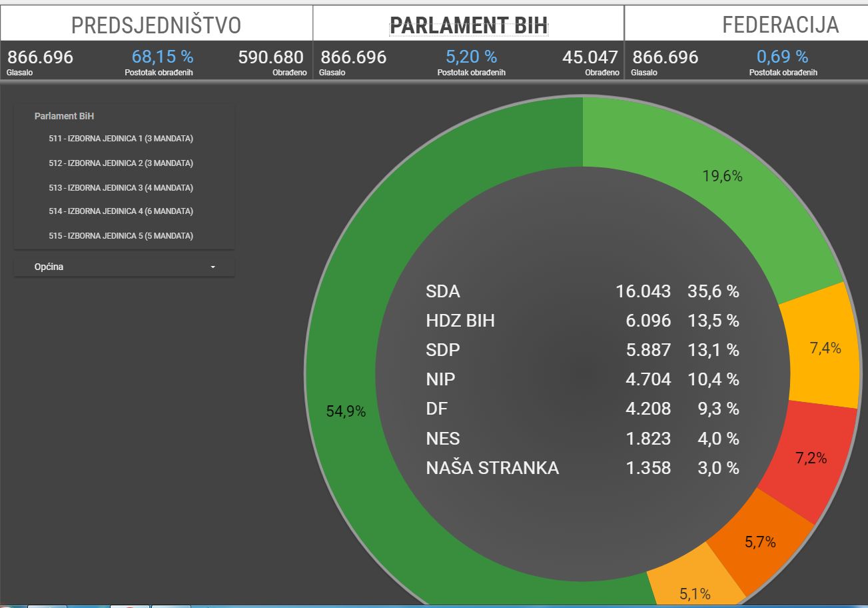Click the amber 5,1% donut segment
The height and width of the screenshot is (608, 868).
pos(695,593)
